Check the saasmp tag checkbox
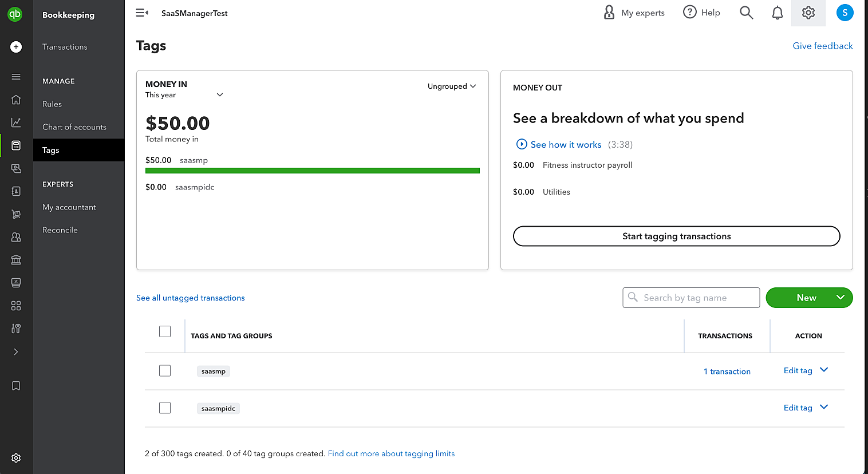This screenshot has width=868, height=474. tap(165, 371)
